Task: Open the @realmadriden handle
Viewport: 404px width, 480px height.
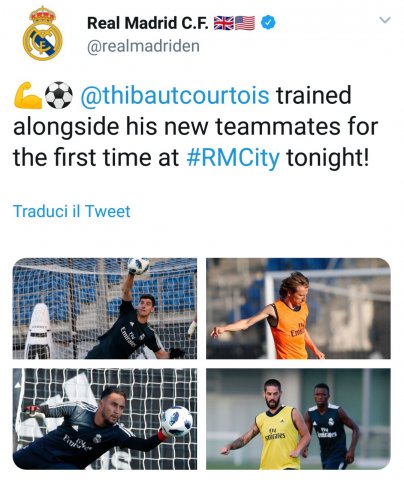Action: point(143,46)
